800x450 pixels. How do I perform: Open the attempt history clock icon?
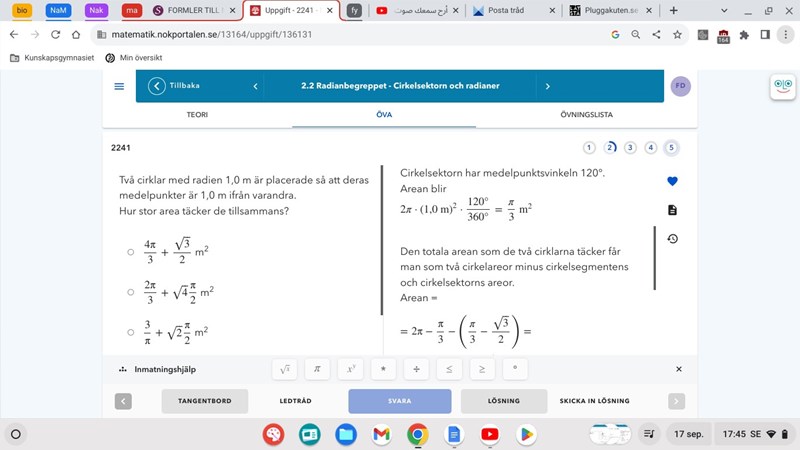click(672, 239)
